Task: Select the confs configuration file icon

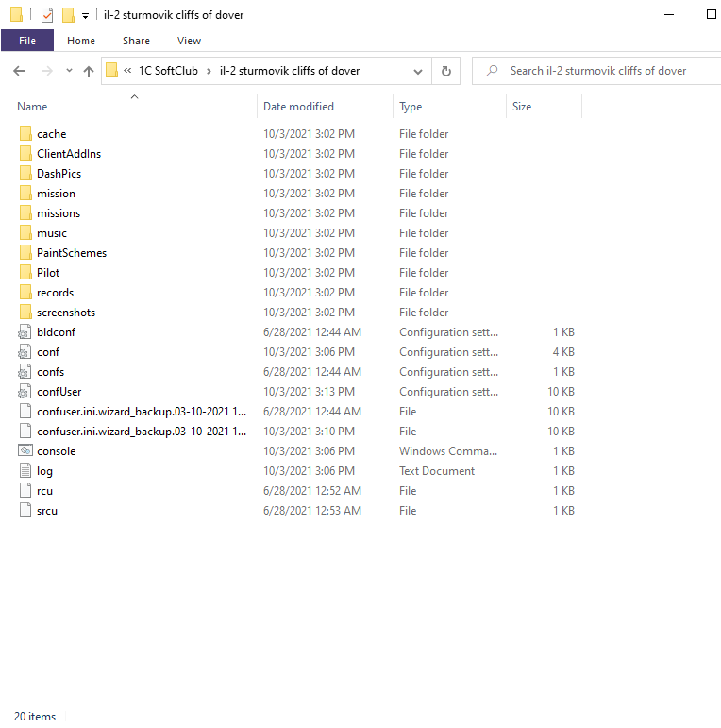Action: (25, 372)
